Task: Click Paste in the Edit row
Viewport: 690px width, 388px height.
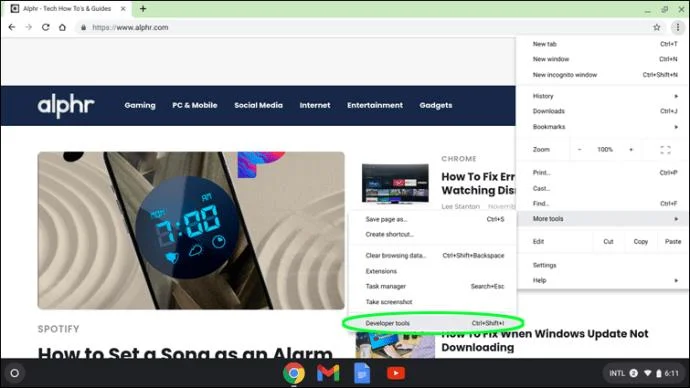Action: 673,242
